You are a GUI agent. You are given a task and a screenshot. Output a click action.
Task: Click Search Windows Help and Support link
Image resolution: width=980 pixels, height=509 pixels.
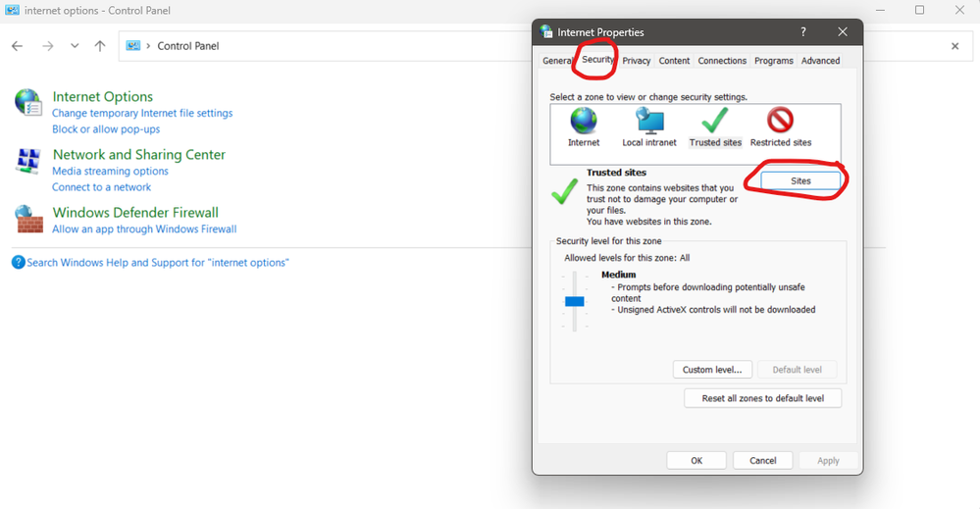[x=158, y=263]
